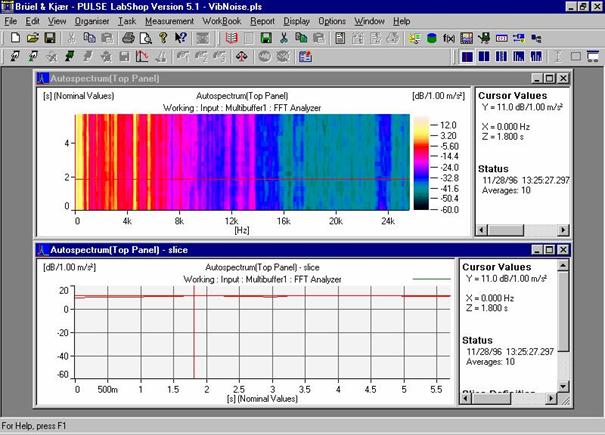Click the yellow question mark Help icon
605x435 pixels.
pos(164,38)
